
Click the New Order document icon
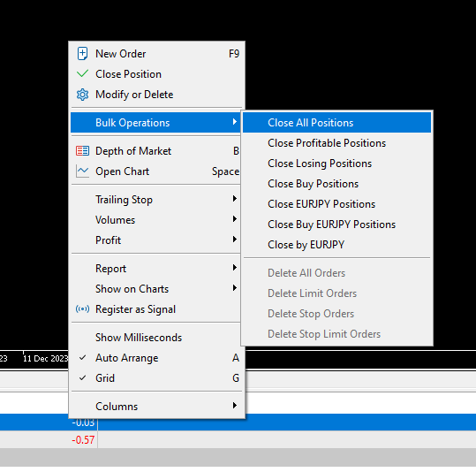tap(82, 54)
